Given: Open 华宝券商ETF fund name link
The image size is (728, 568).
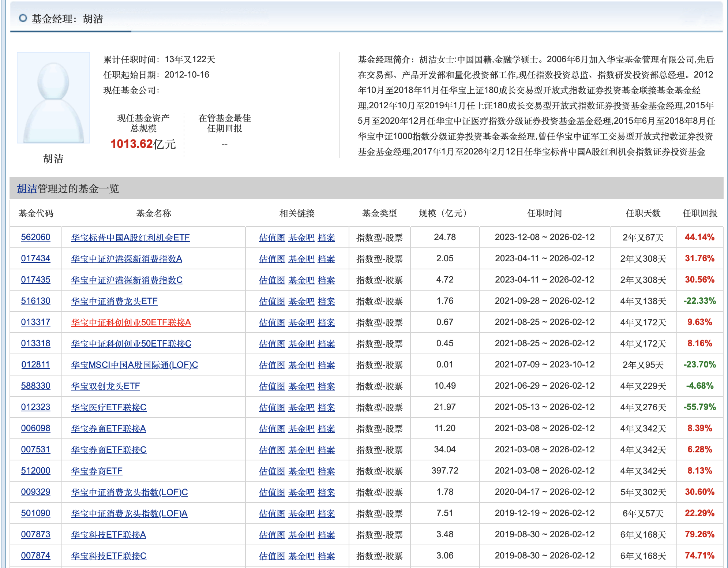Looking at the screenshot, I should pyautogui.click(x=97, y=471).
